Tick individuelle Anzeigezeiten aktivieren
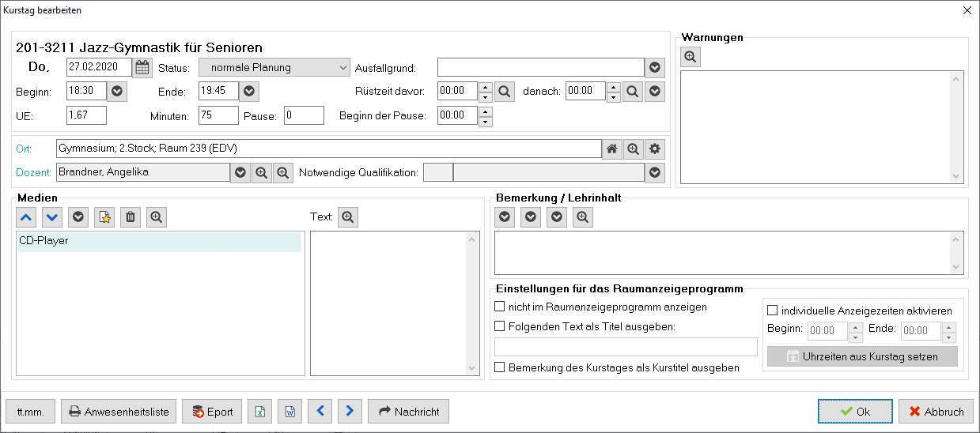 coord(773,311)
